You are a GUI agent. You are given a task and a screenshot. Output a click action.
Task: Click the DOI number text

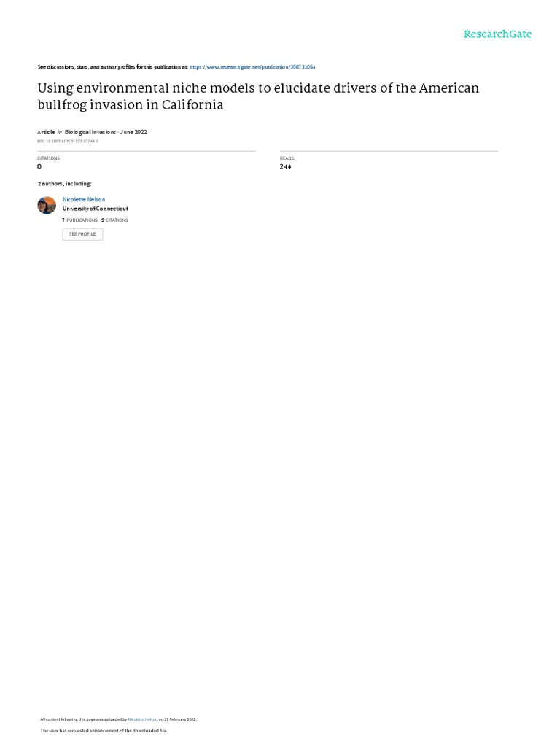(67, 141)
